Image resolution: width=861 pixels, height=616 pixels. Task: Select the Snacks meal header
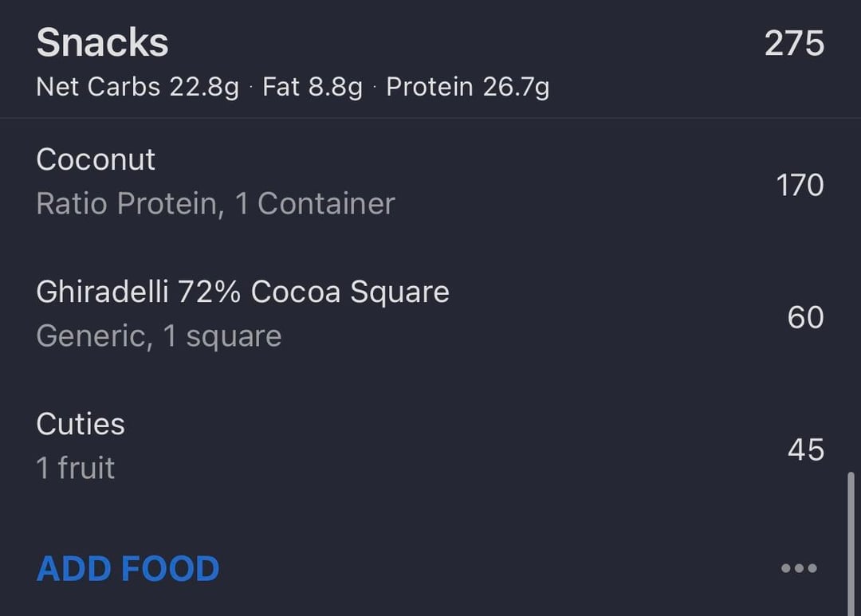pos(102,43)
